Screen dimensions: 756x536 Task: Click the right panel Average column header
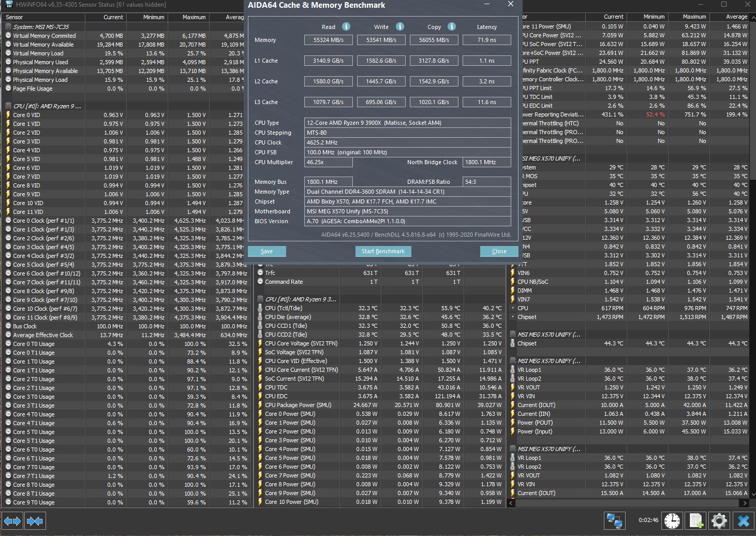click(x=729, y=17)
